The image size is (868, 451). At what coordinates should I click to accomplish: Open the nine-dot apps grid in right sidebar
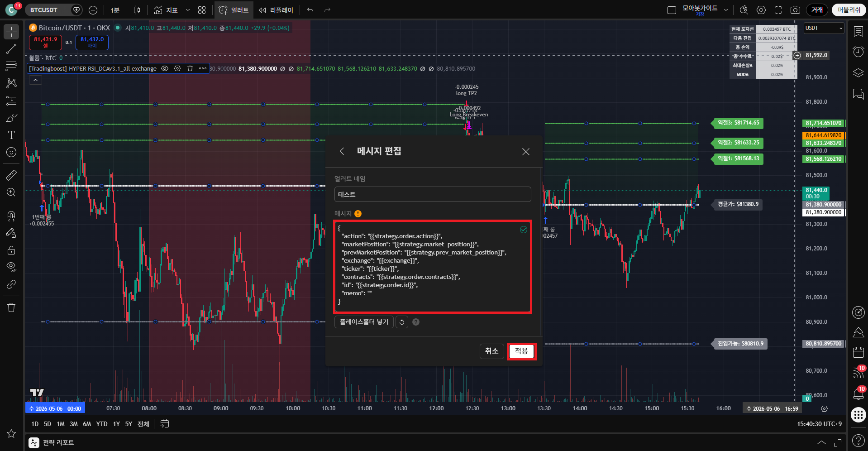click(x=858, y=415)
